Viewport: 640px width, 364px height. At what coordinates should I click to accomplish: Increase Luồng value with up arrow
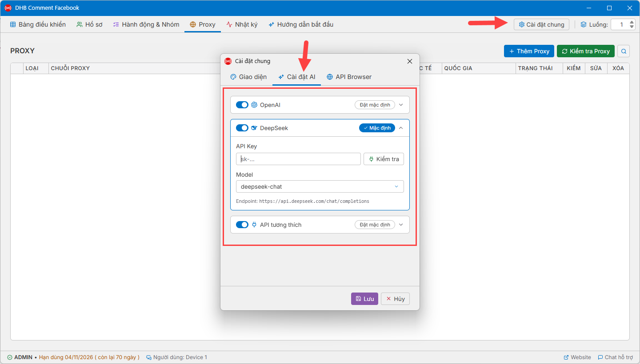[x=632, y=22]
